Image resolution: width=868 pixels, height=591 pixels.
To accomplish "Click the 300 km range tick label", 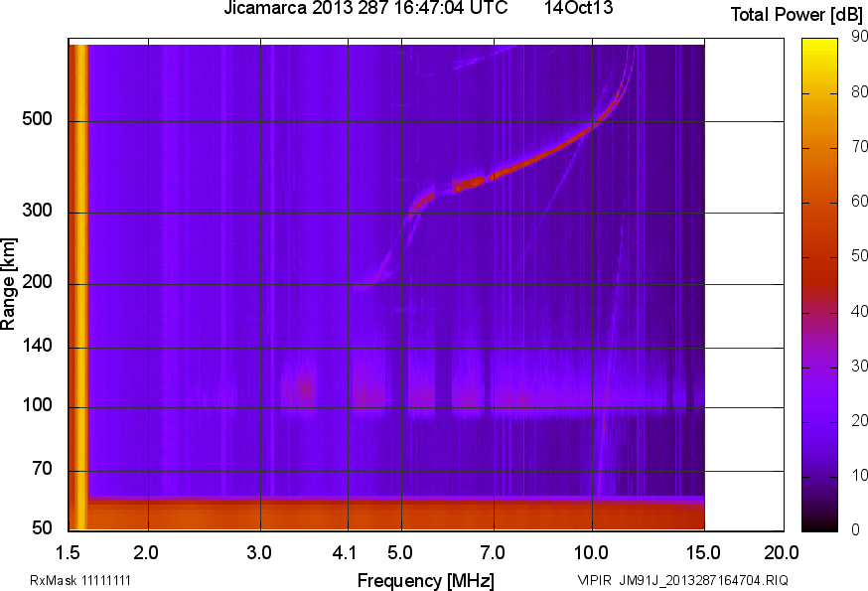I will click(x=37, y=211).
